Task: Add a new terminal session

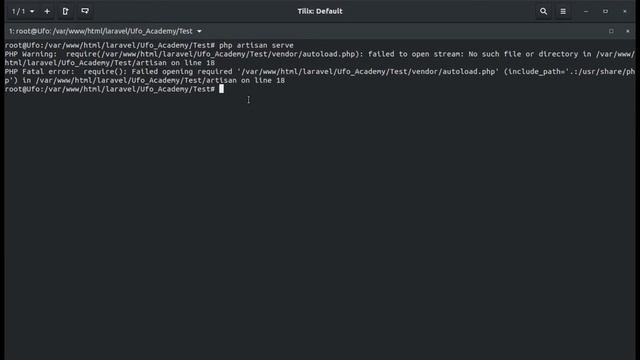Action: 47,11
